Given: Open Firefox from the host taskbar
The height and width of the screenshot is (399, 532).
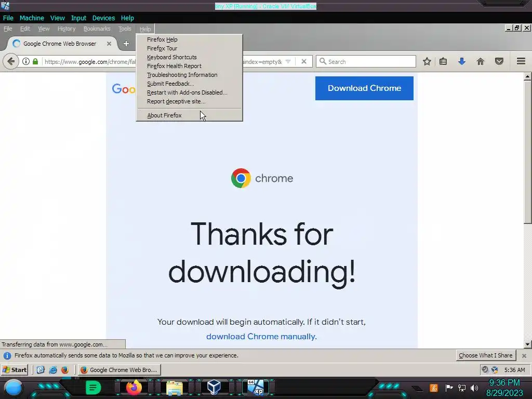Looking at the screenshot, I should coord(134,387).
